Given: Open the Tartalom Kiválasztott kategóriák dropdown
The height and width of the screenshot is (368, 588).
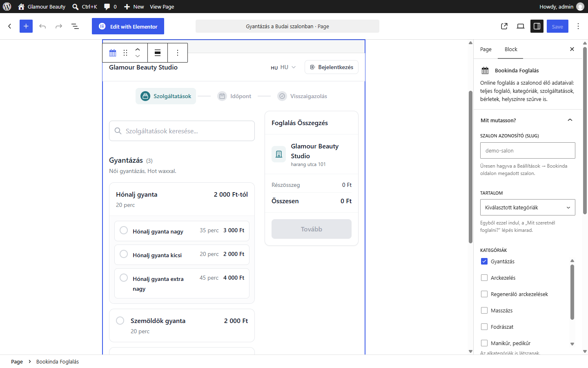Looking at the screenshot, I should point(528,207).
